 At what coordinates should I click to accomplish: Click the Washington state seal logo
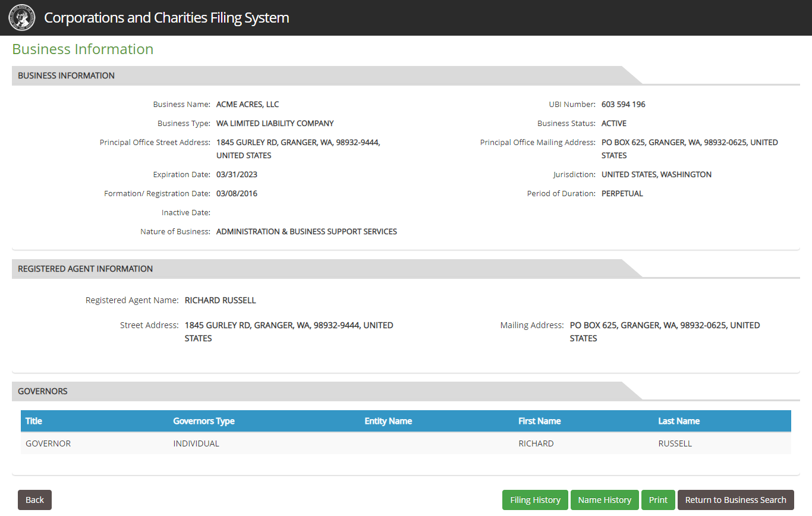[21, 18]
